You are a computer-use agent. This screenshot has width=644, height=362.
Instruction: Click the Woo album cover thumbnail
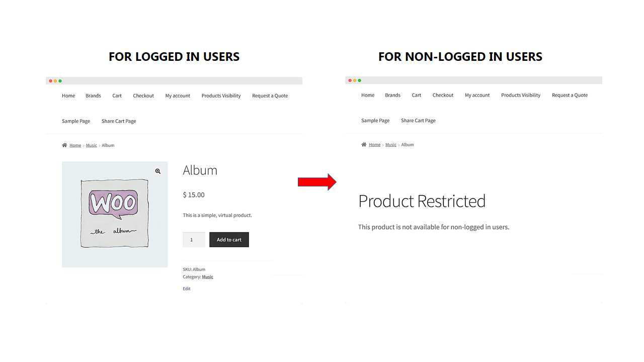(x=115, y=214)
